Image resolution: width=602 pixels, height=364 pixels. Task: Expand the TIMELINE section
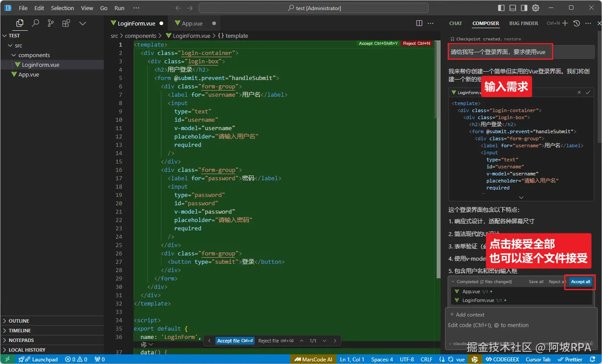point(20,331)
